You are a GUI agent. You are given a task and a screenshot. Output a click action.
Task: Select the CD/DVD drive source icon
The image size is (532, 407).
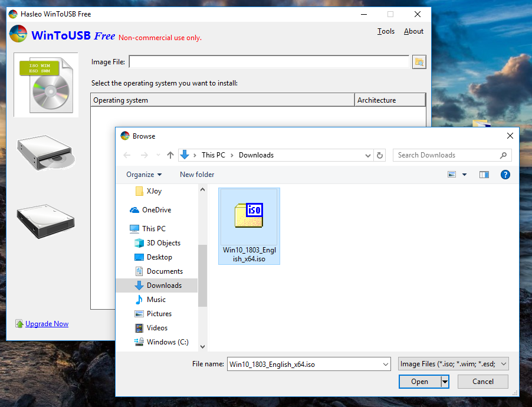click(46, 153)
